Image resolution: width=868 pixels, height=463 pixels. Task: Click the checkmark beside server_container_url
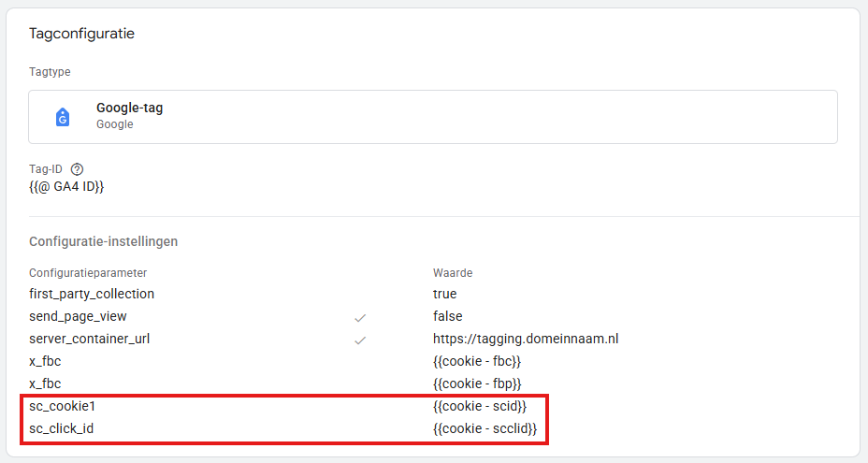click(360, 340)
